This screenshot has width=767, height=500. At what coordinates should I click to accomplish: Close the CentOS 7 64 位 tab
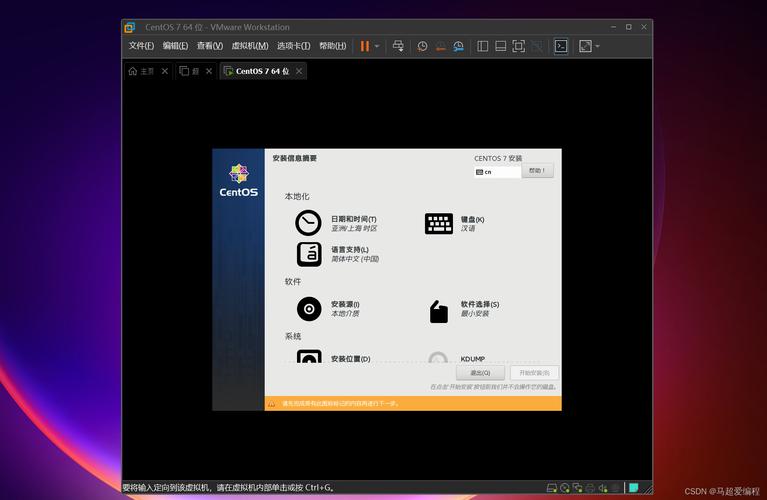(x=299, y=71)
